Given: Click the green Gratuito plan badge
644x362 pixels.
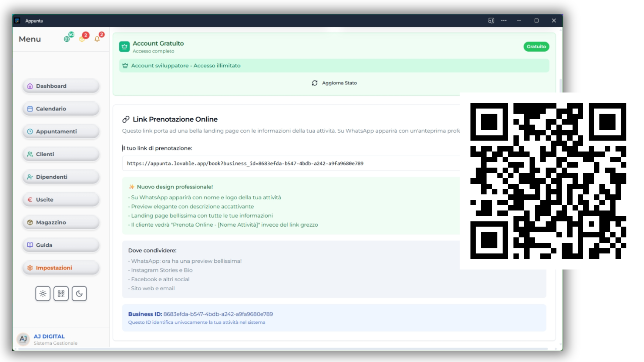Looking at the screenshot, I should tap(536, 47).
